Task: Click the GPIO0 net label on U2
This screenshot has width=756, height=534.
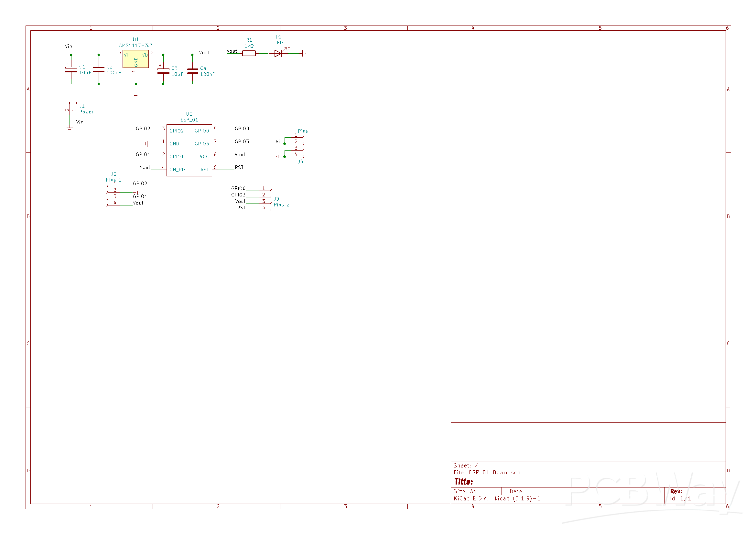Action: tap(242, 129)
